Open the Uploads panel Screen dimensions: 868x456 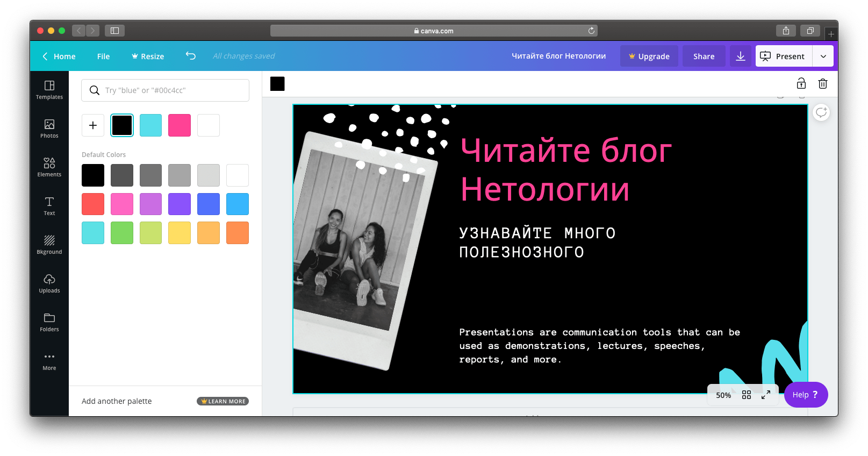click(x=49, y=283)
